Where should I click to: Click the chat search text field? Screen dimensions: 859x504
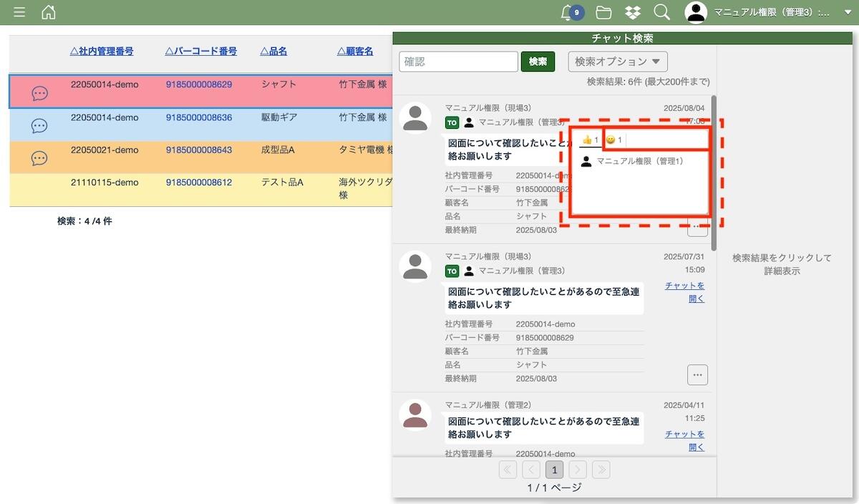coord(458,62)
